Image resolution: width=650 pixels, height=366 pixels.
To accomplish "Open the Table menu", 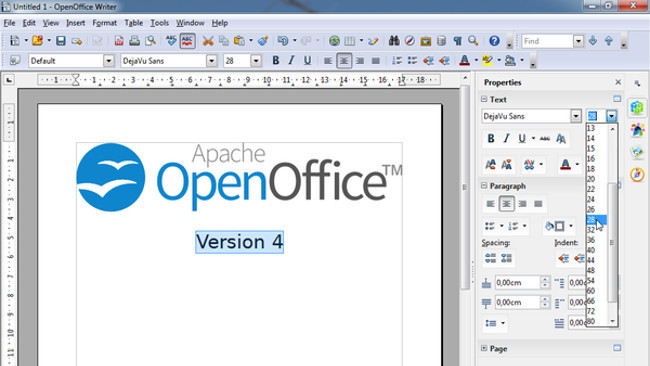I will (133, 23).
